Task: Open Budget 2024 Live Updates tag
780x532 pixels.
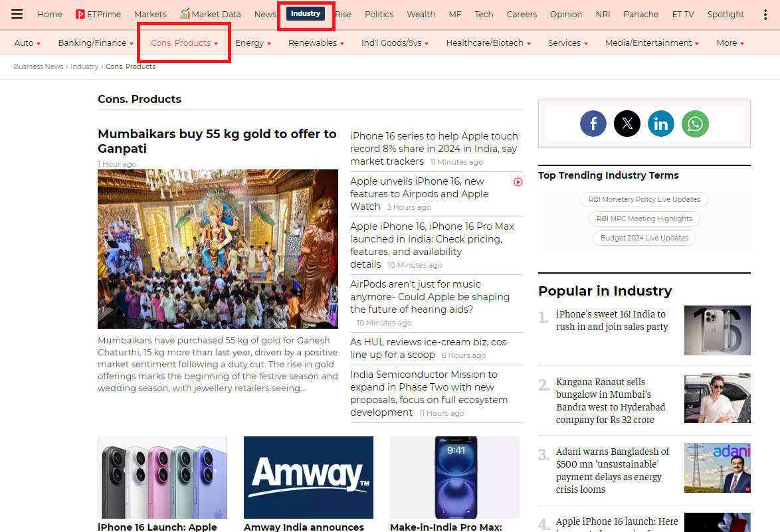Action: coord(644,238)
